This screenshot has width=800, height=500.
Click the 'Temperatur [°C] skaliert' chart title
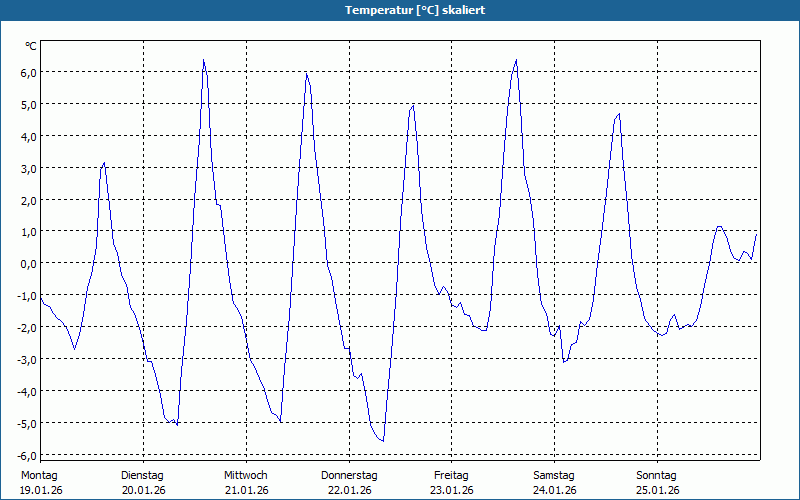click(x=415, y=10)
